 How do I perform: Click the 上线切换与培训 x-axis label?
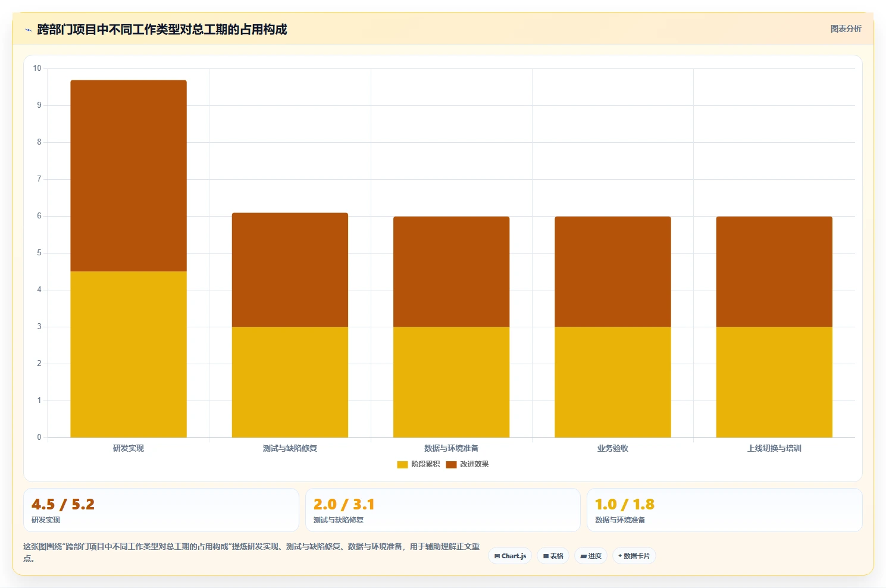point(774,448)
